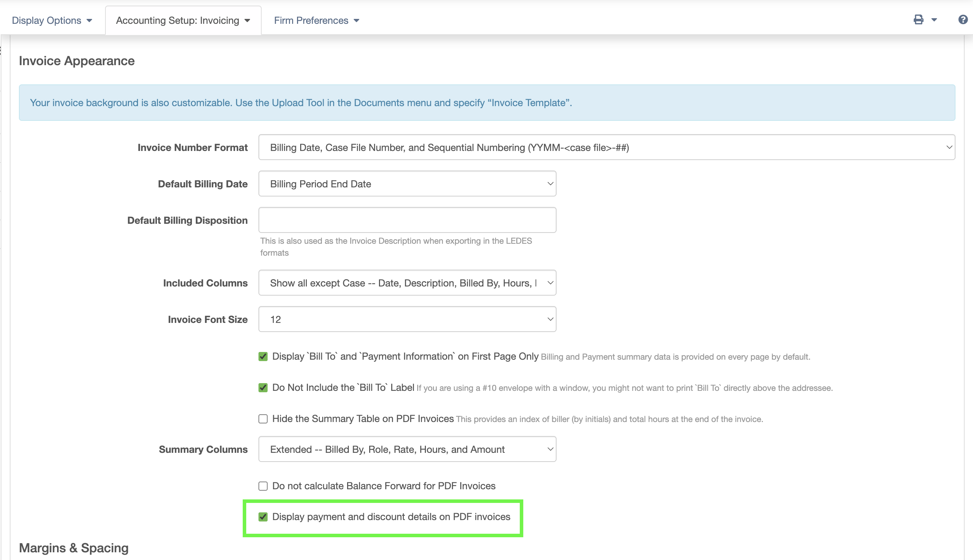
Task: Open the print options caret
Action: coord(934,20)
